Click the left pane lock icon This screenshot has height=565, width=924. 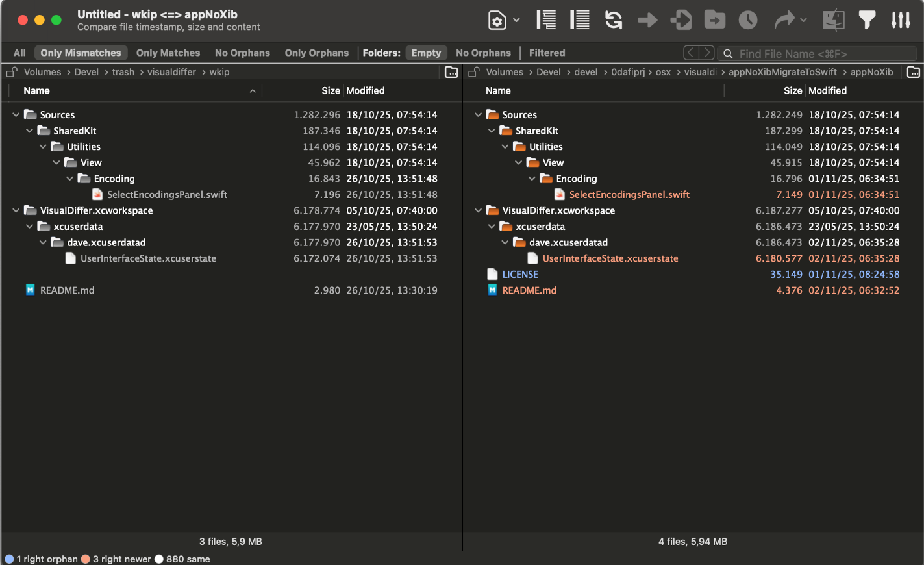point(12,72)
